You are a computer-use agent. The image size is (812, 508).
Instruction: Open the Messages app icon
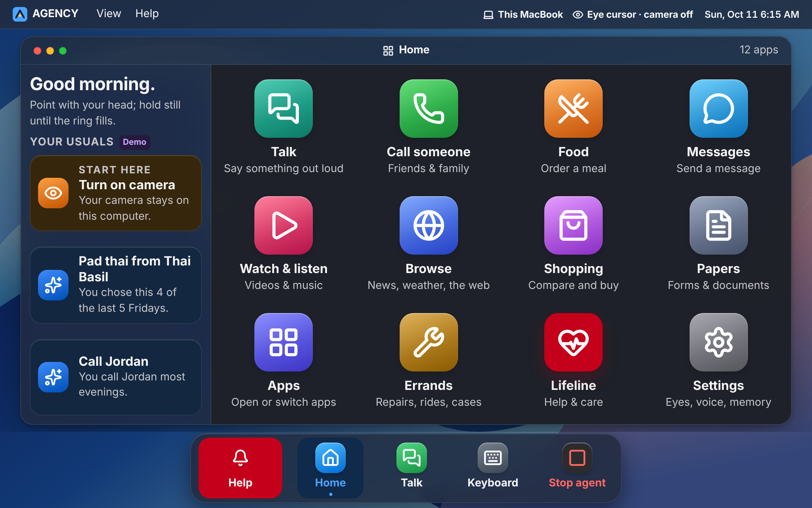tap(718, 109)
